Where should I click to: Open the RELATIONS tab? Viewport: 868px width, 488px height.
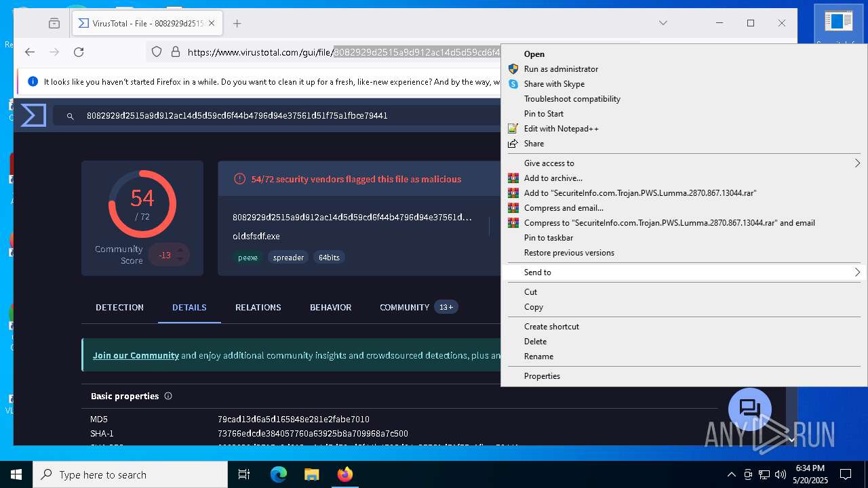pos(258,307)
